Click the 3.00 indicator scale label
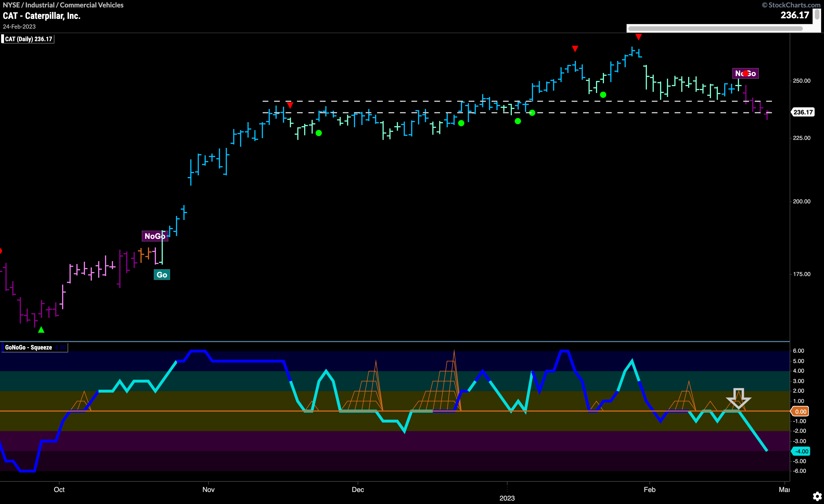The image size is (824, 504). click(799, 381)
